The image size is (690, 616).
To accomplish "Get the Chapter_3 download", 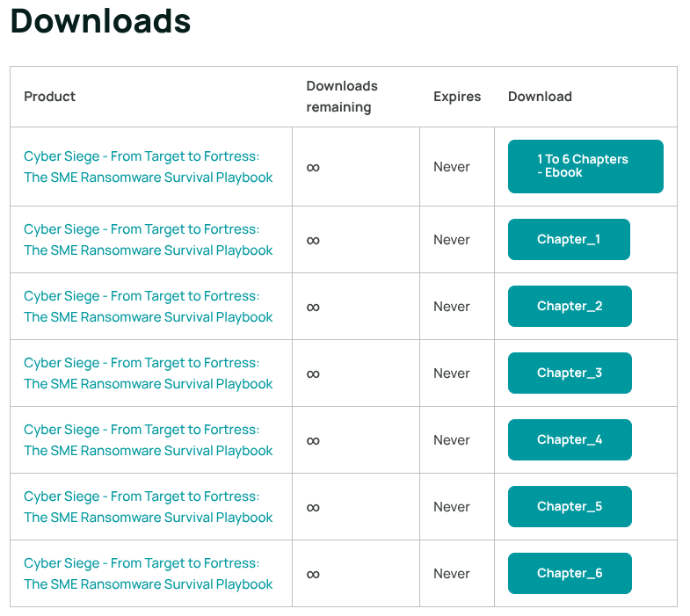I will click(x=570, y=373).
